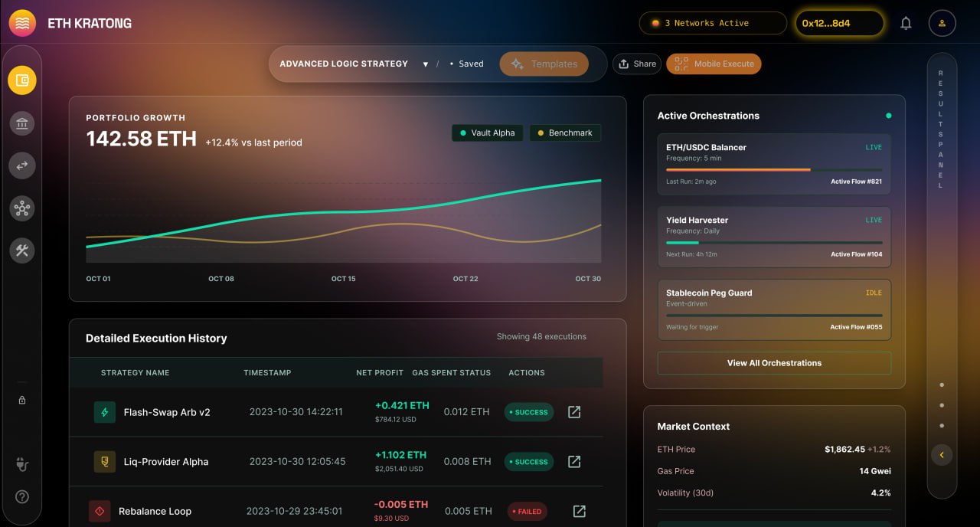Click the ETH/USDC Balancer progress bar
Screen dimensions: 980x527
pyautogui.click(x=774, y=169)
